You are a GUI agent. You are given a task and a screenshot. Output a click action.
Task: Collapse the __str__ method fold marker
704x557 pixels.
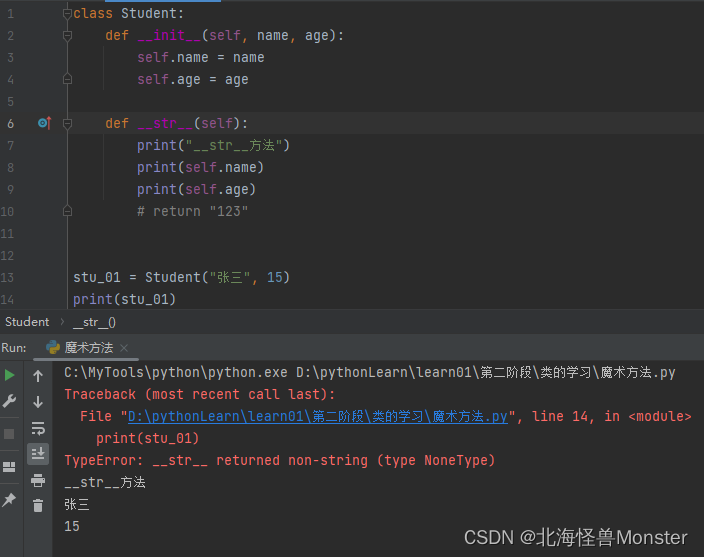pyautogui.click(x=67, y=123)
